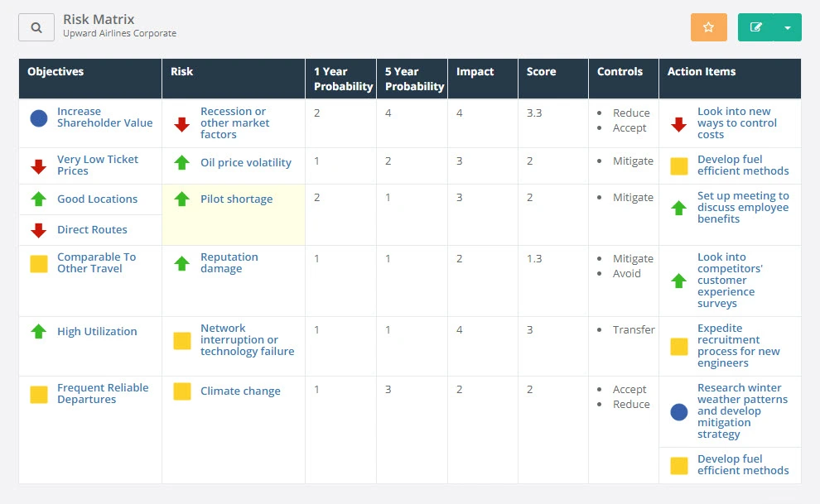Click the red arrow beside Very Low Ticket Prices
This screenshot has height=504, width=820.
[x=37, y=165]
